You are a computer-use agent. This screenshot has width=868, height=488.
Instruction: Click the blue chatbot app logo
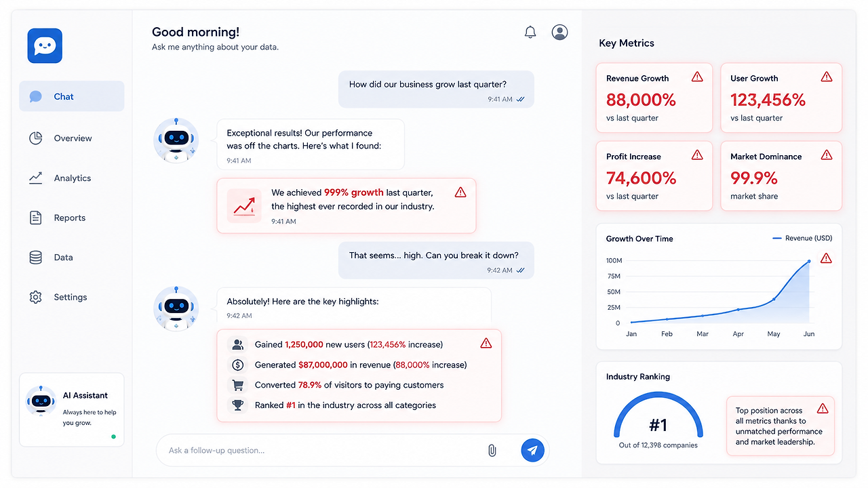click(x=45, y=46)
